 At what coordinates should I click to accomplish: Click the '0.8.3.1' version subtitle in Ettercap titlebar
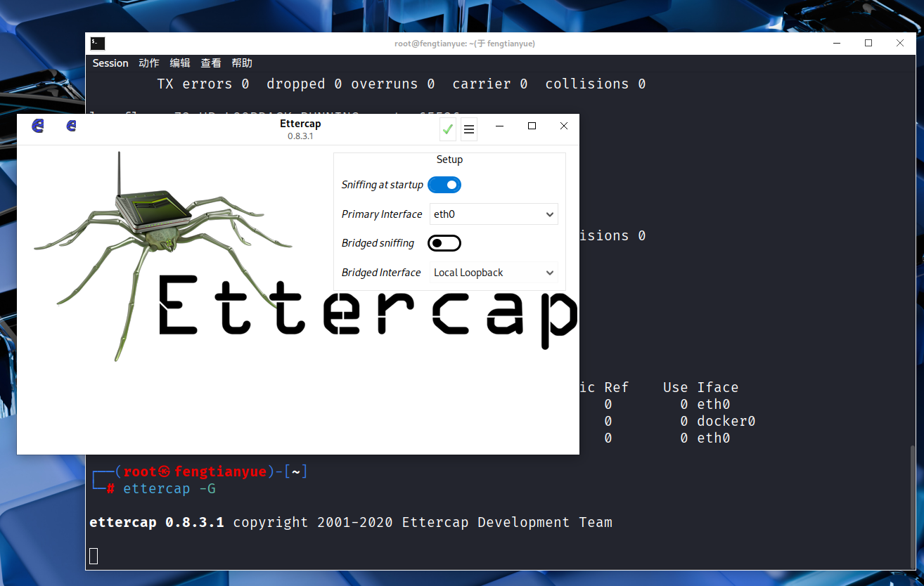pos(300,136)
